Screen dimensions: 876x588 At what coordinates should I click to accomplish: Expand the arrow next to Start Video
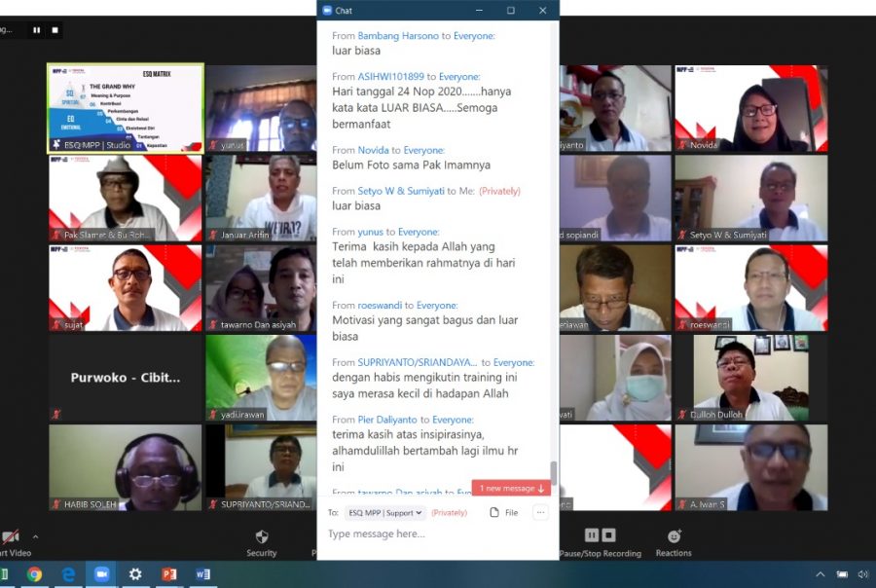pyautogui.click(x=36, y=536)
